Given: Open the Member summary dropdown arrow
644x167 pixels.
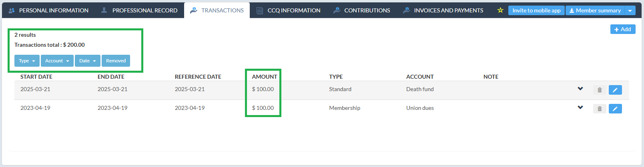Looking at the screenshot, I should pos(630,10).
